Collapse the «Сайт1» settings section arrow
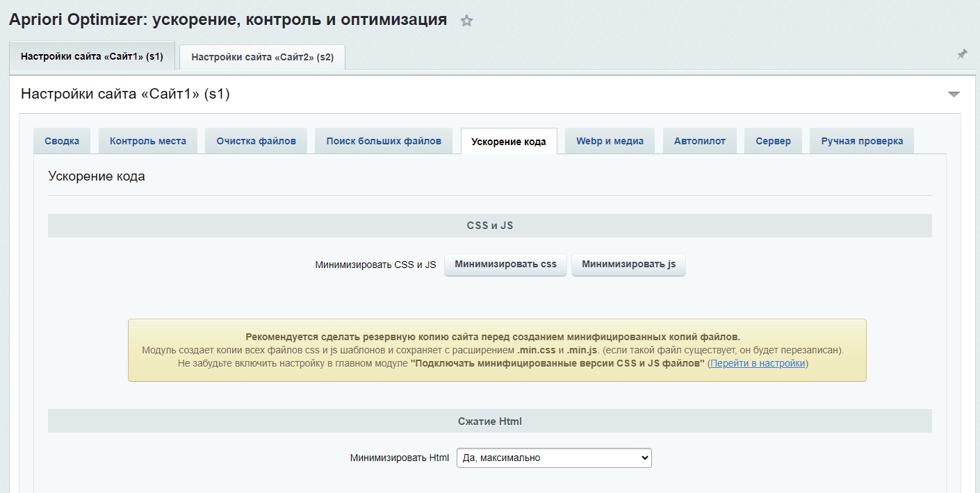Image resolution: width=980 pixels, height=493 pixels. pos(954,94)
